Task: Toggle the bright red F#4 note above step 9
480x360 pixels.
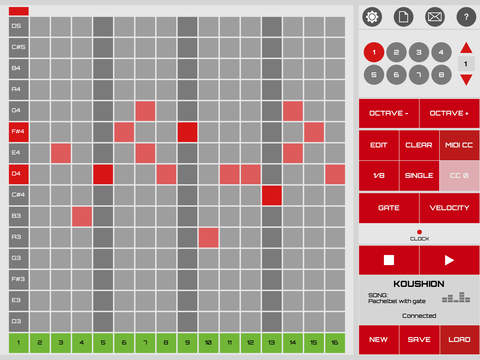Action: tap(187, 131)
